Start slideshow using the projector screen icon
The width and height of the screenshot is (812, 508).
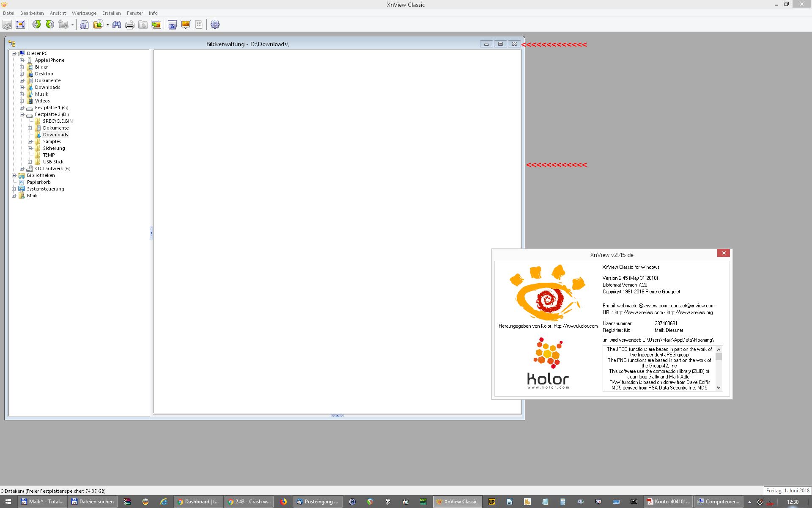(x=185, y=25)
